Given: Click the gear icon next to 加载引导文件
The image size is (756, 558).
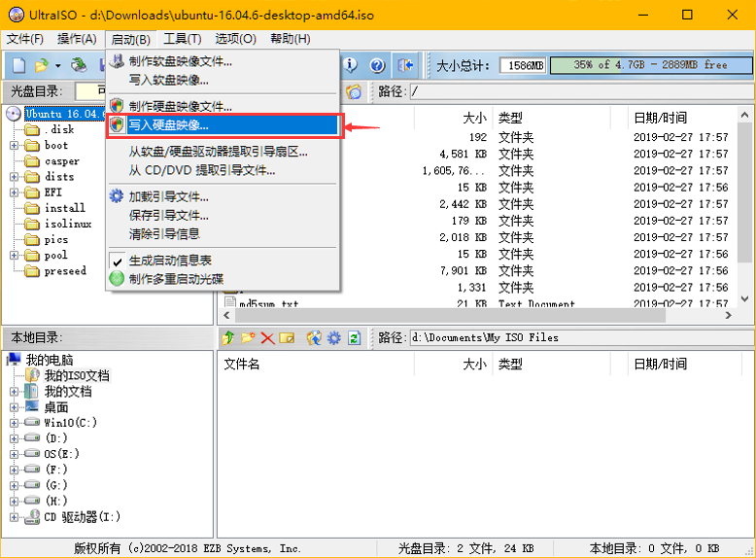Looking at the screenshot, I should tap(117, 196).
